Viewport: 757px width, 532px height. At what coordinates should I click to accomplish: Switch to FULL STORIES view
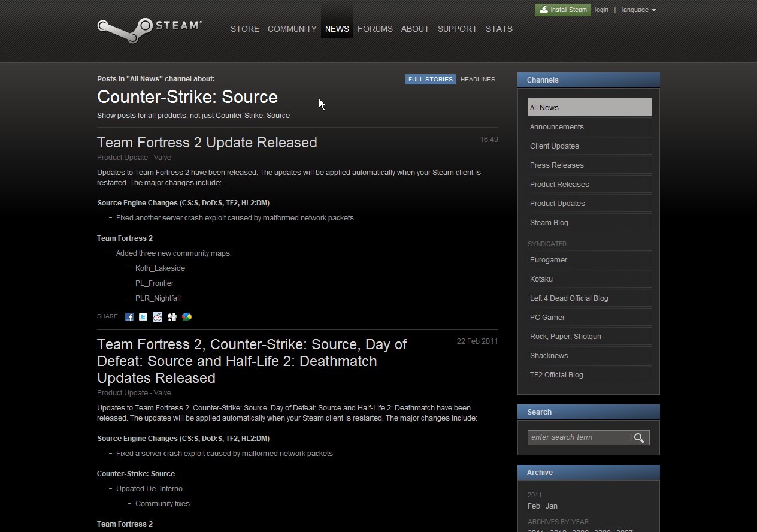pyautogui.click(x=431, y=79)
